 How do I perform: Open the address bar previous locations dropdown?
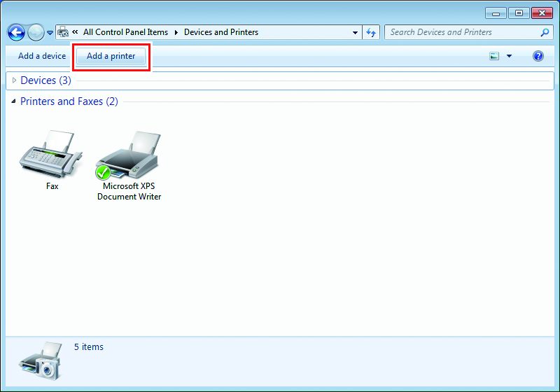coord(356,32)
